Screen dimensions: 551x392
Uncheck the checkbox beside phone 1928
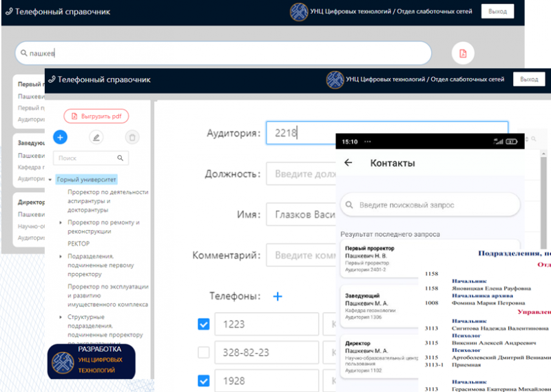(x=204, y=380)
